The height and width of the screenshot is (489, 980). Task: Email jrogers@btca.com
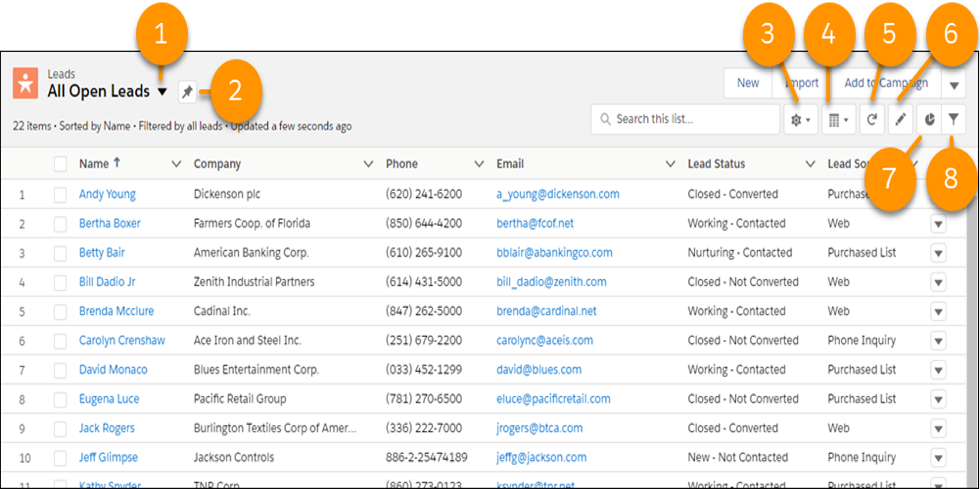click(539, 428)
